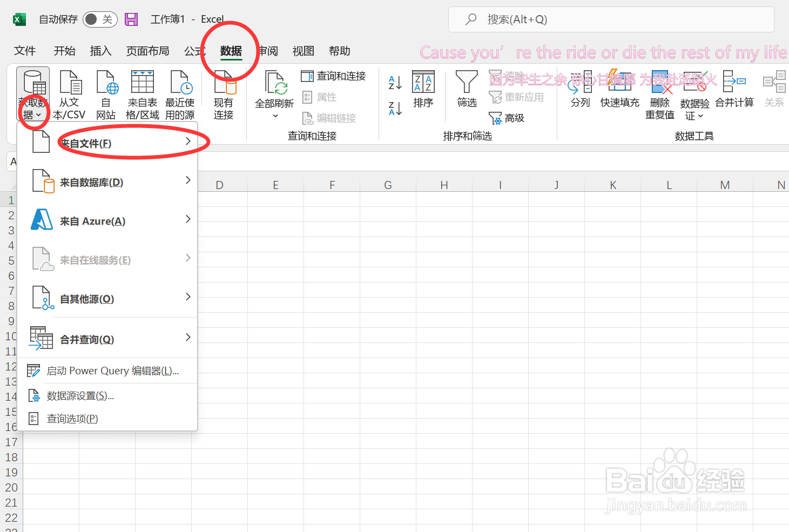Click Remove Duplicates (删除重复值)
The width and height of the screenshot is (789, 532).
pos(660,95)
